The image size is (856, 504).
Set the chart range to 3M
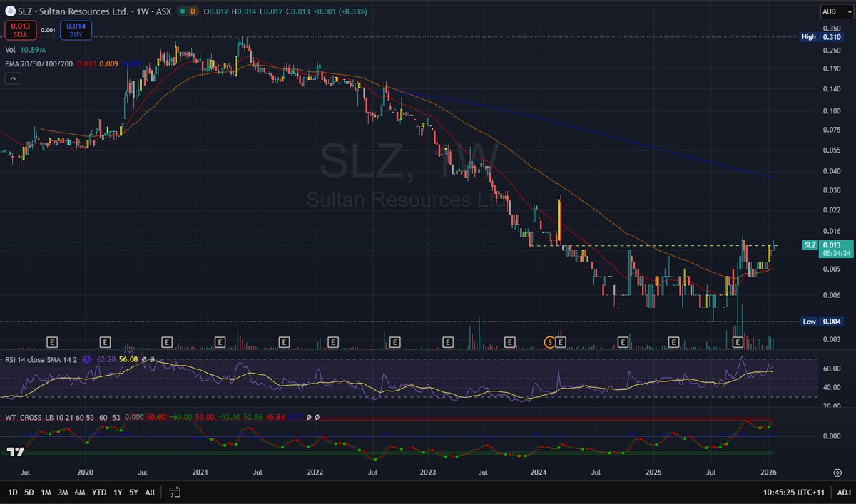click(63, 492)
